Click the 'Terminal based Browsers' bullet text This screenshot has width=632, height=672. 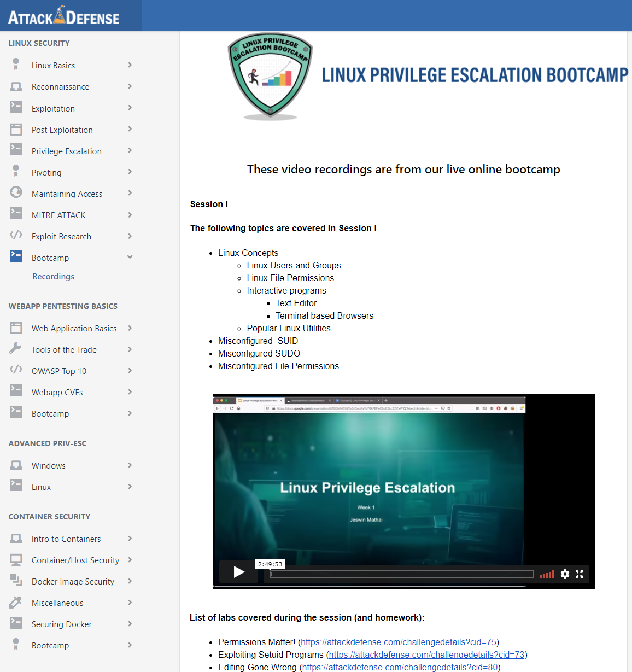tap(324, 315)
